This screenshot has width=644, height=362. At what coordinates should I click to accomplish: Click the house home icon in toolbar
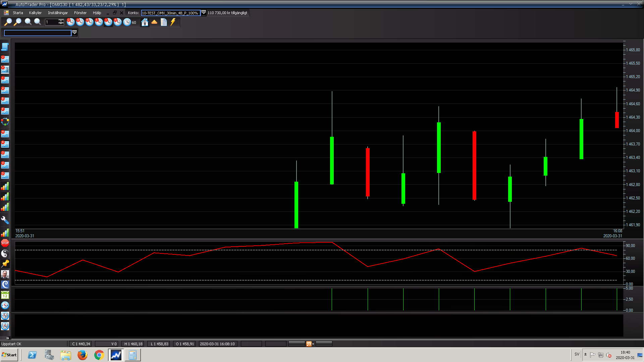[x=145, y=22]
